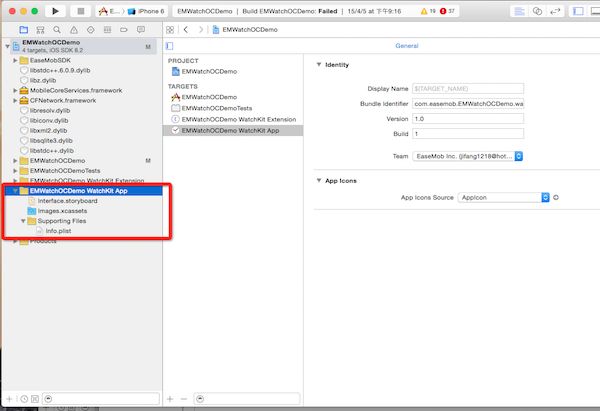Select libresolv.dylib file
600x411 pixels.
coord(50,110)
